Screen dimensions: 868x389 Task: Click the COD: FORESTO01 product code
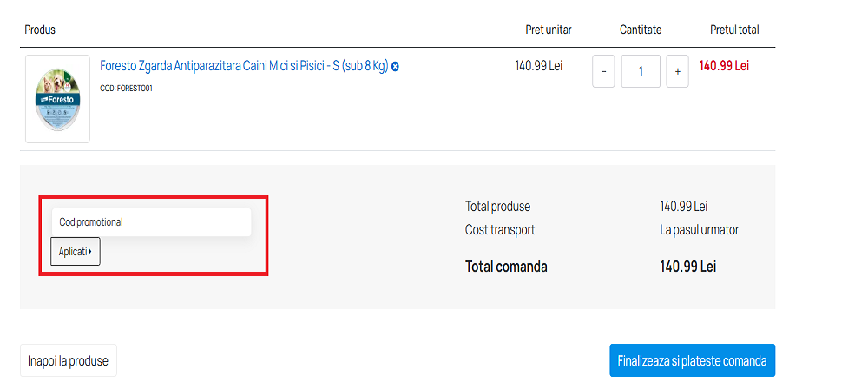126,88
